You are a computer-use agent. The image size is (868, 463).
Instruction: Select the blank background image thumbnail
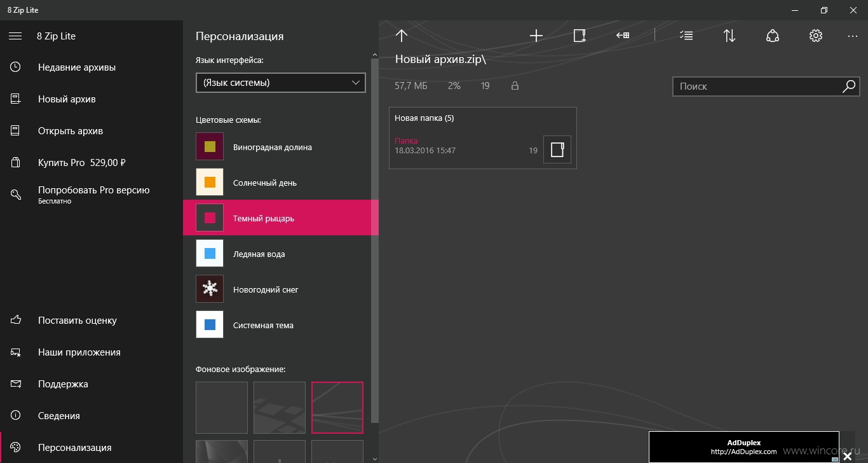222,408
